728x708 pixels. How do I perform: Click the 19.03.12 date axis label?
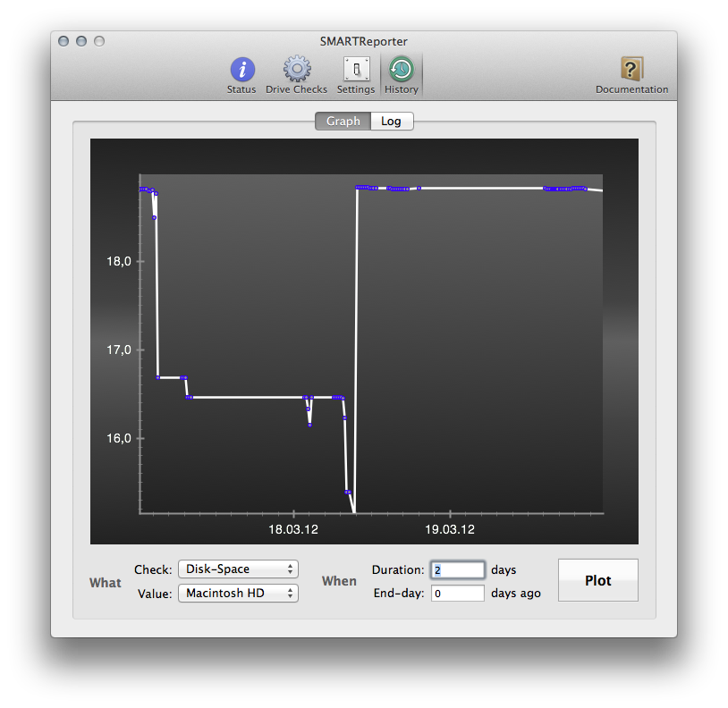point(450,529)
